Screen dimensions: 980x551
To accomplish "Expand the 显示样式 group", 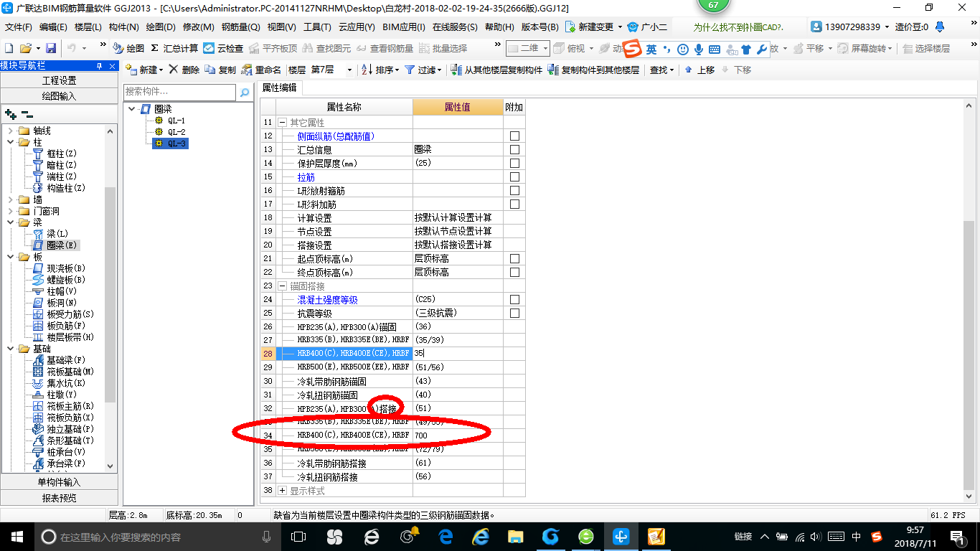I will 282,491.
